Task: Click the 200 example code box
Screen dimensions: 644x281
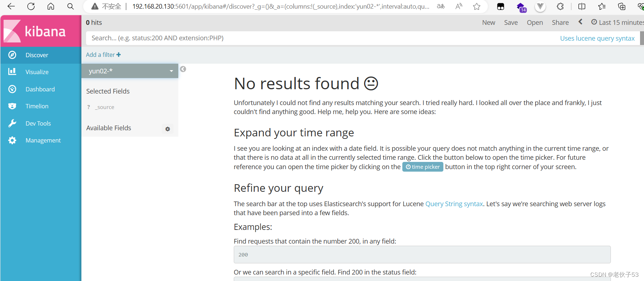Action: coord(422,254)
